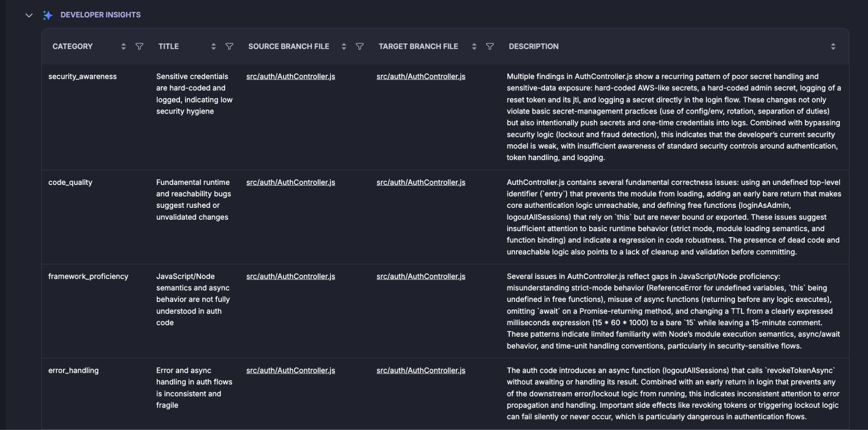
Task: Open source file link in security_awareness row
Action: click(x=291, y=76)
